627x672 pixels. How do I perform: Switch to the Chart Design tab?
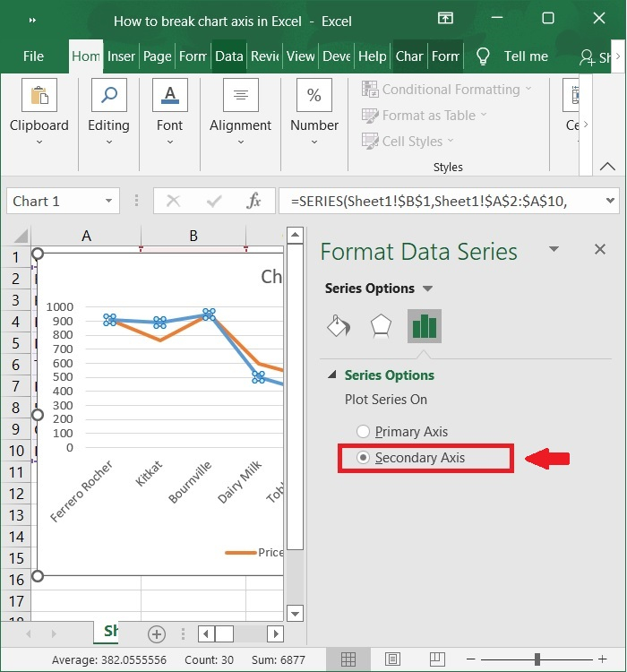click(409, 56)
